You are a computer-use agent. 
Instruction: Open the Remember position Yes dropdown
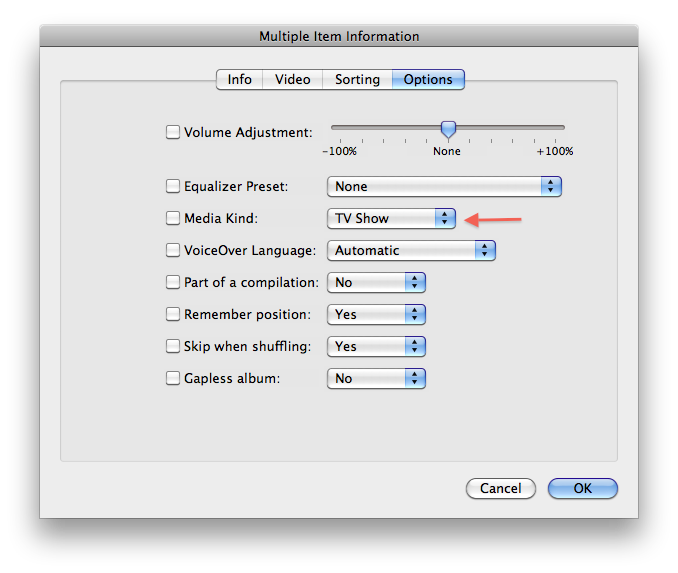pyautogui.click(x=376, y=314)
